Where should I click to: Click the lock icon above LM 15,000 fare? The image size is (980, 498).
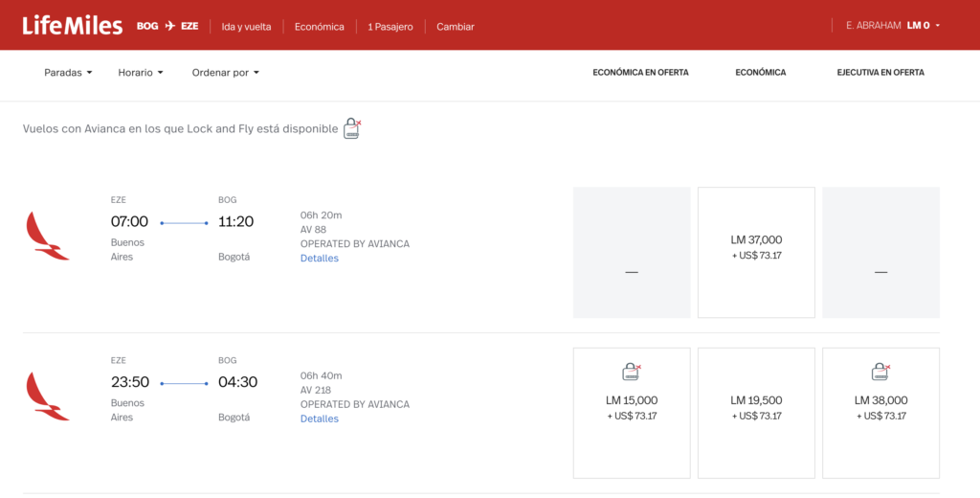point(632,372)
